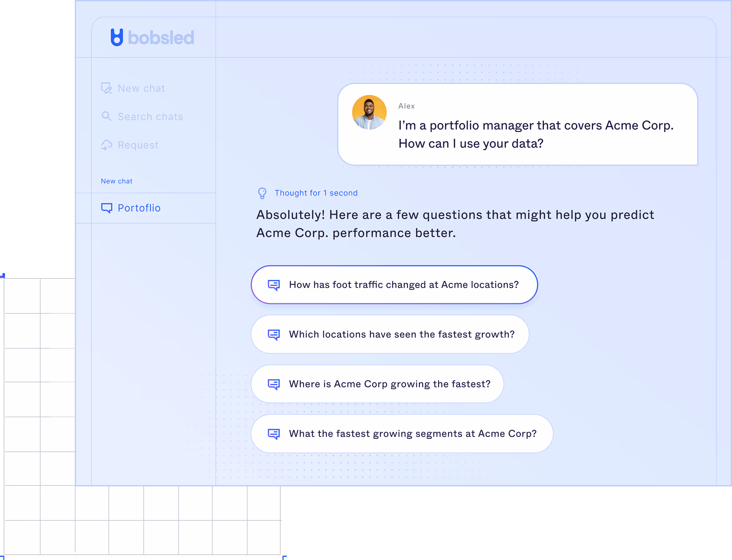The height and width of the screenshot is (560, 732).
Task: Click Alex's profile avatar photo
Action: coord(369,112)
